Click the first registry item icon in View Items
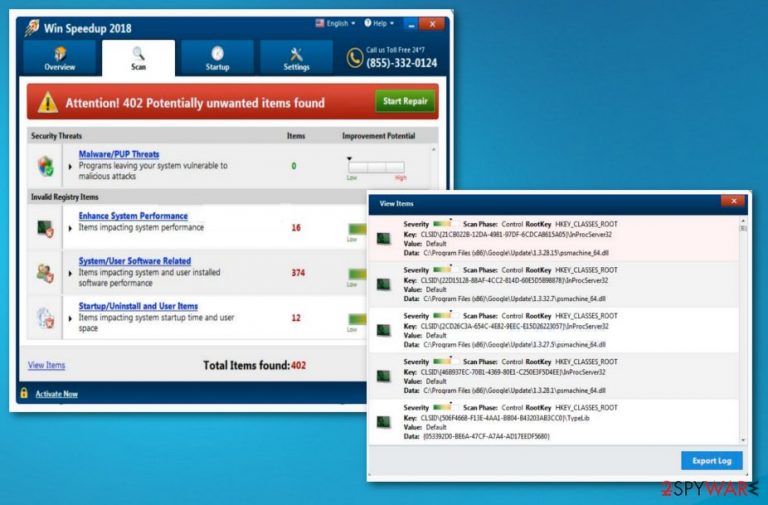Viewport: 768px width, 505px height. click(x=384, y=239)
